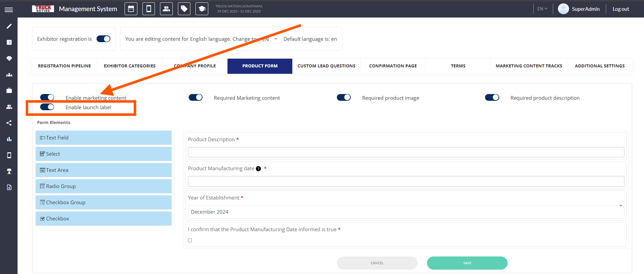Click into the Product Description input field

point(406,152)
